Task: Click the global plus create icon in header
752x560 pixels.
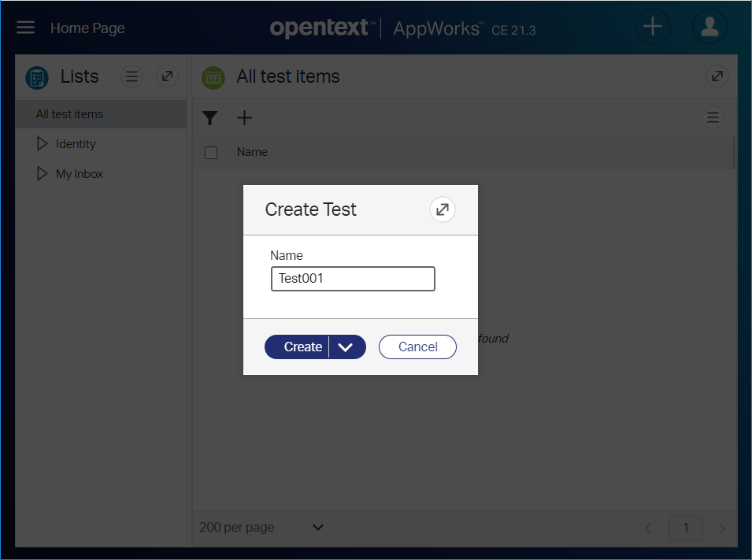Action: pos(653,27)
